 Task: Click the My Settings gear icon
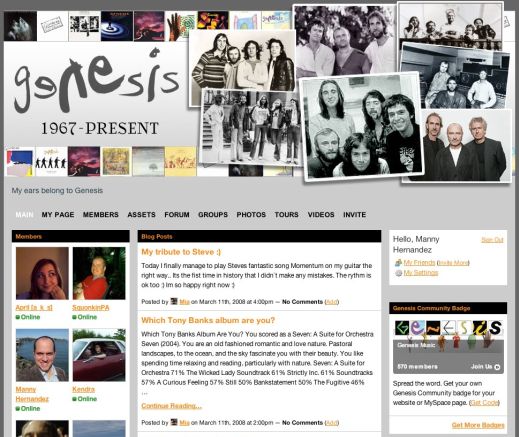pos(398,273)
